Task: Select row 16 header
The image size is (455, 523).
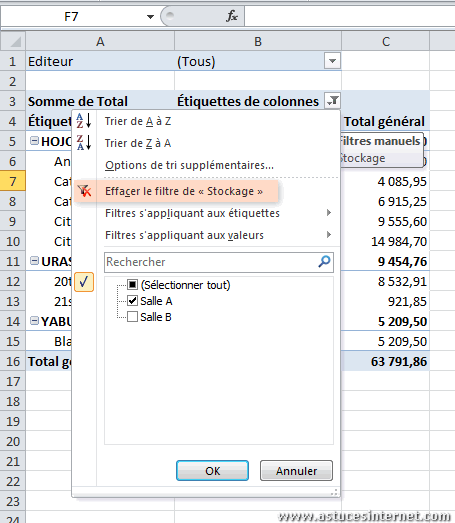Action: (x=13, y=361)
